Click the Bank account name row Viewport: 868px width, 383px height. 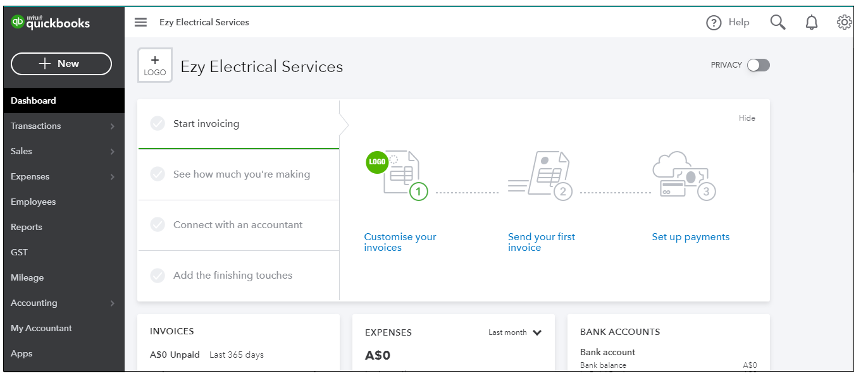(x=608, y=352)
